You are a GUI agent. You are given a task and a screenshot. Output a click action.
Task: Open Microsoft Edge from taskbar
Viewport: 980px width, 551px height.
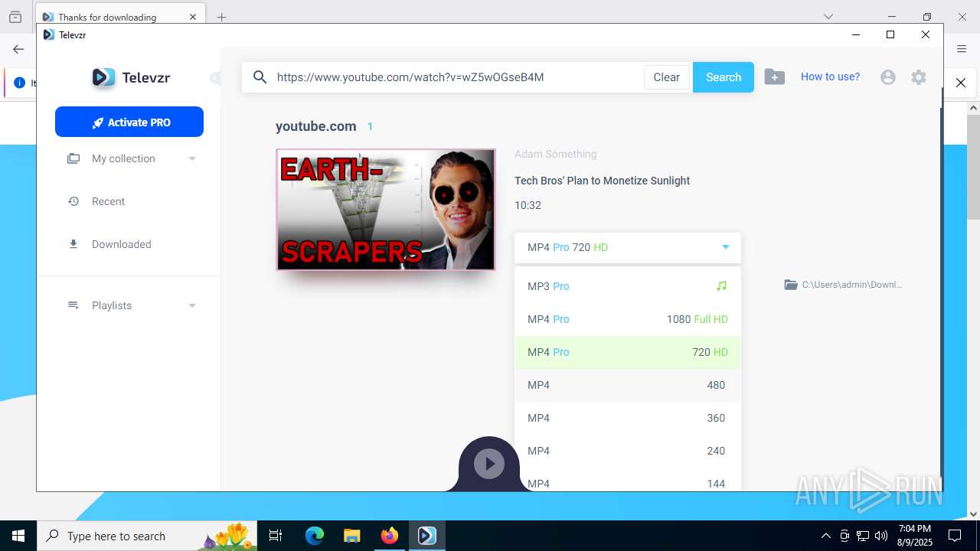coord(315,536)
